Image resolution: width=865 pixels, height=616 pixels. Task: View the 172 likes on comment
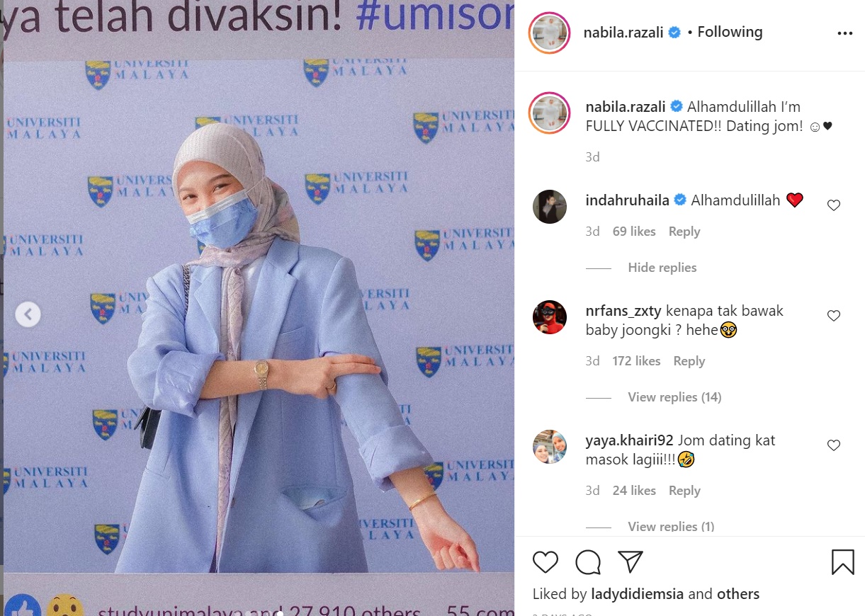click(x=636, y=361)
